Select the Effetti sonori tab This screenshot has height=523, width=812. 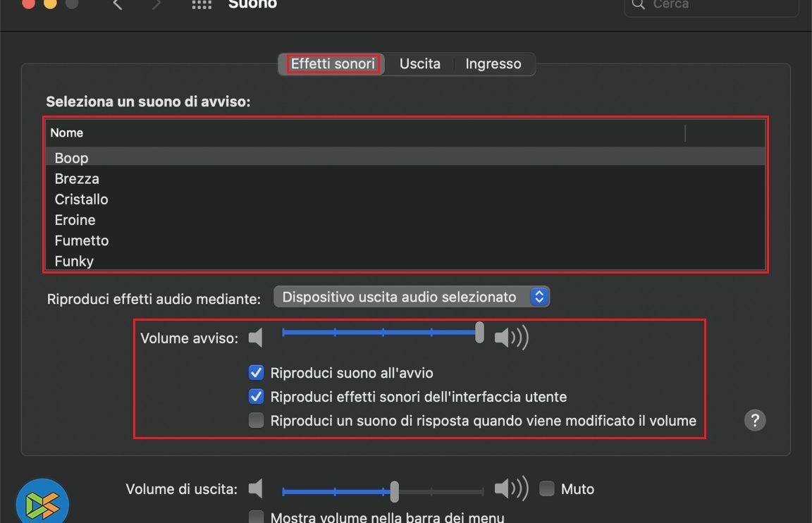pyautogui.click(x=333, y=64)
